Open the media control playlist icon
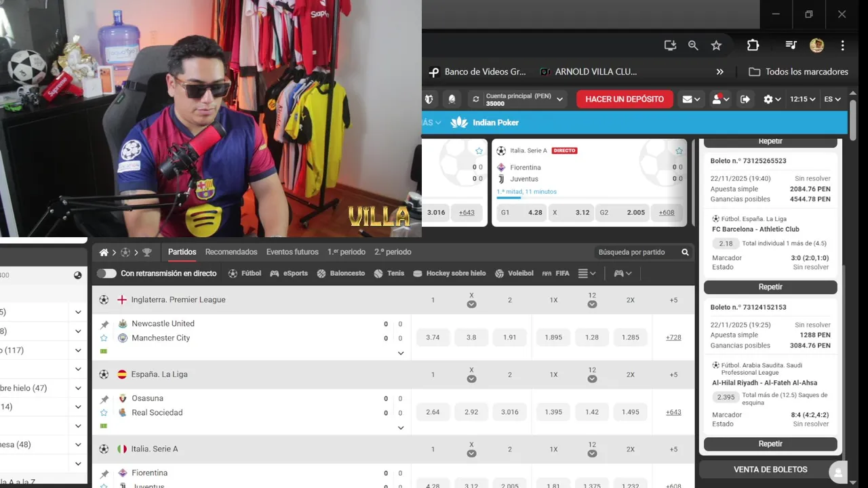Image resolution: width=868 pixels, height=488 pixels. click(x=791, y=45)
